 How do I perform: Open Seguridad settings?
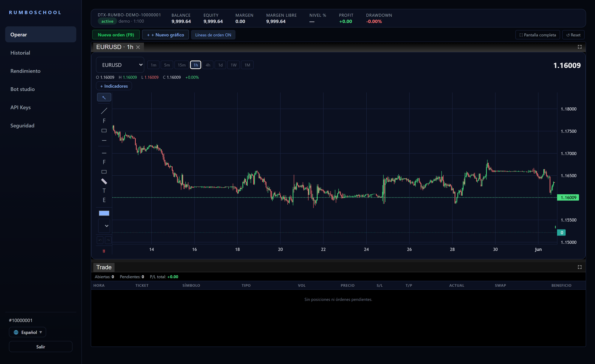click(x=41, y=126)
